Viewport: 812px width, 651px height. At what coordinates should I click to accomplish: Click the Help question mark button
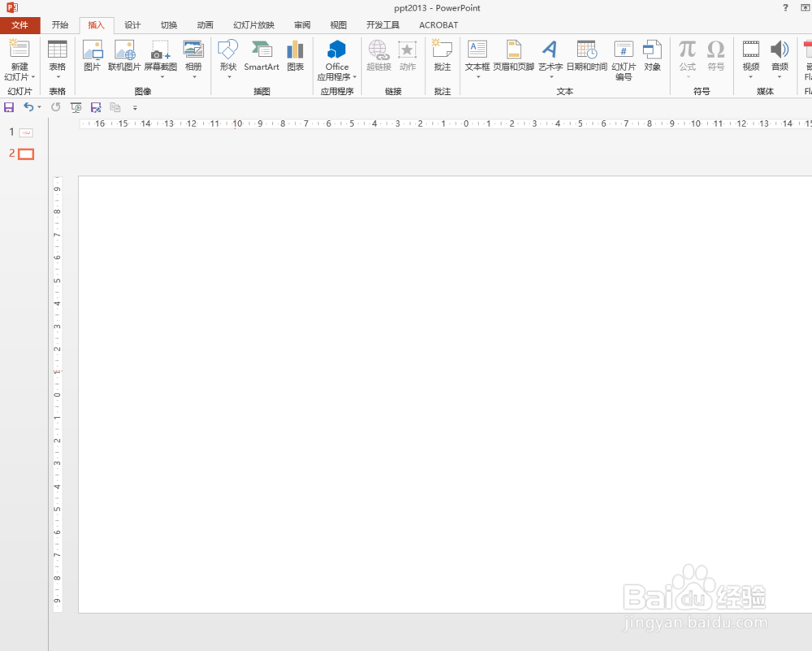[x=785, y=7]
